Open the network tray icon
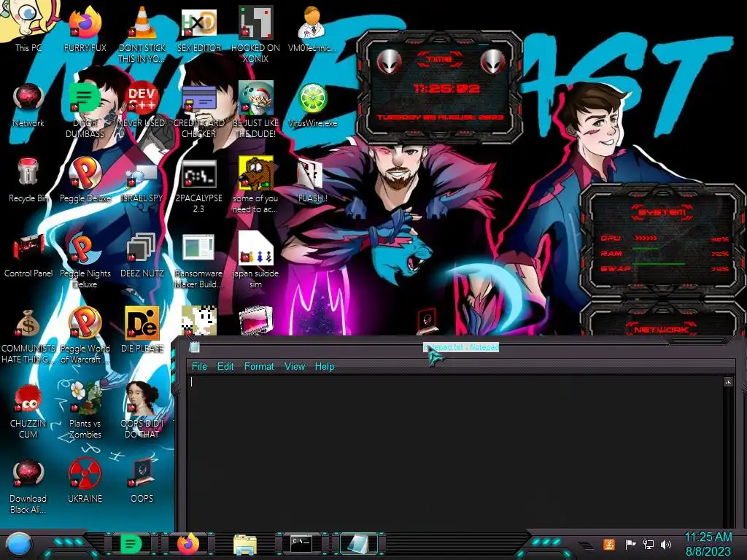747x560 pixels. [649, 544]
